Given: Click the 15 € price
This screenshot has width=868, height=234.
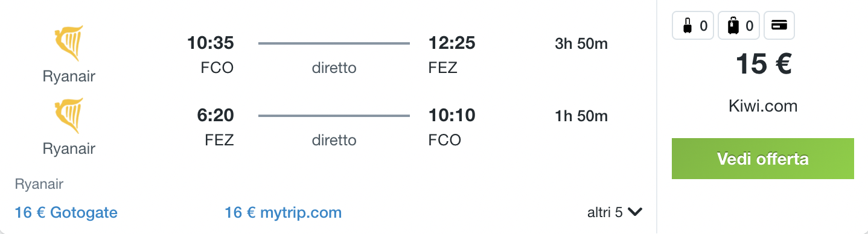Looking at the screenshot, I should tap(763, 64).
